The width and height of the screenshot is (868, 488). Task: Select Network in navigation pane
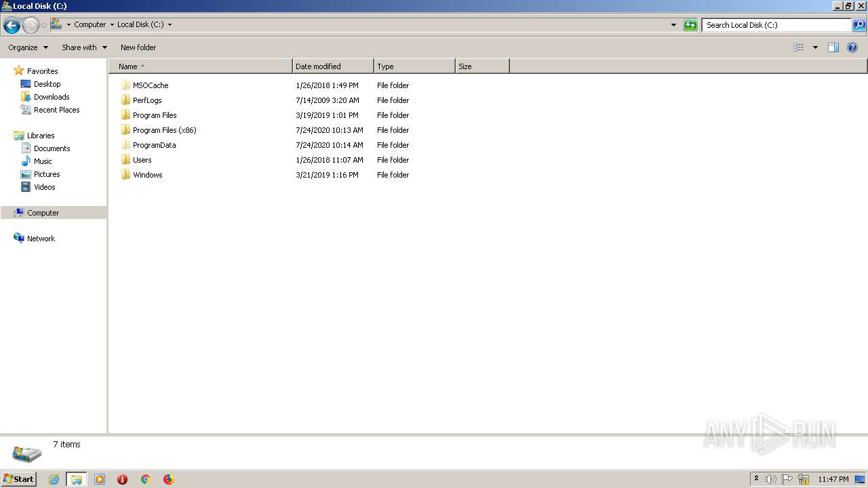[x=41, y=239]
